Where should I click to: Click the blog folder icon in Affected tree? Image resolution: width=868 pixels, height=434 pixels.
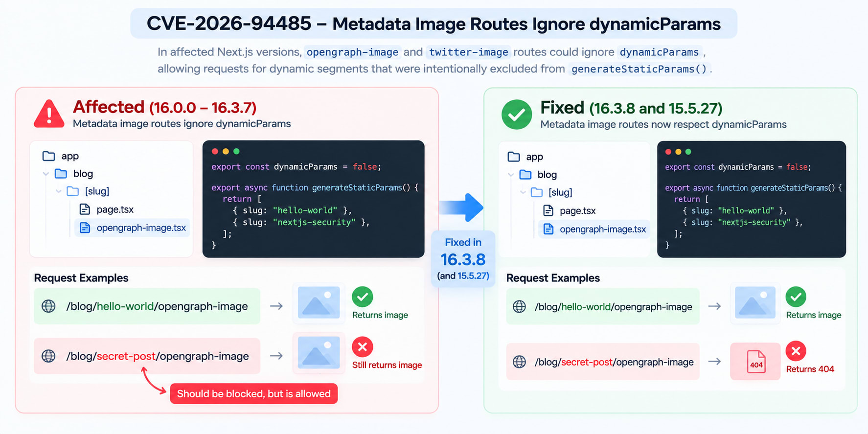coord(61,174)
